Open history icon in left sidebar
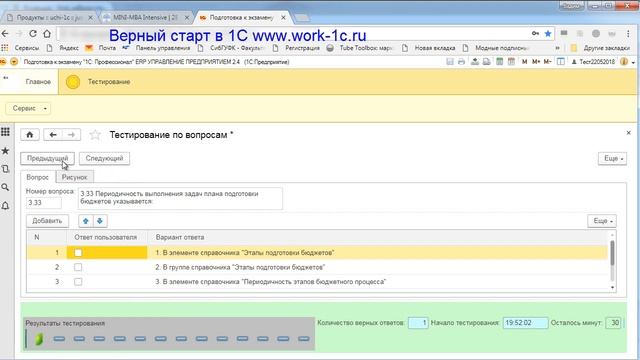The width and height of the screenshot is (640, 360). tap(5, 169)
